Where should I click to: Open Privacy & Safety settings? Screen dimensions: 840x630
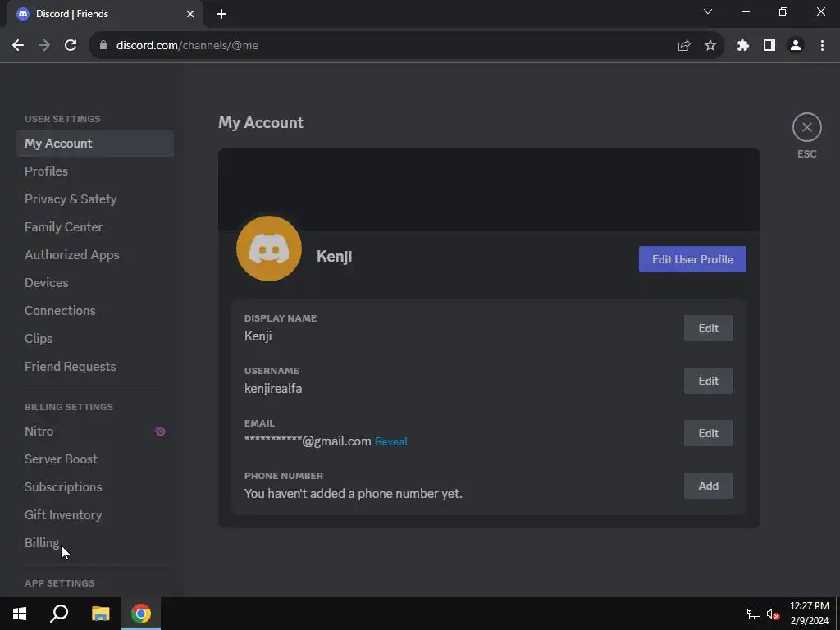point(95,199)
